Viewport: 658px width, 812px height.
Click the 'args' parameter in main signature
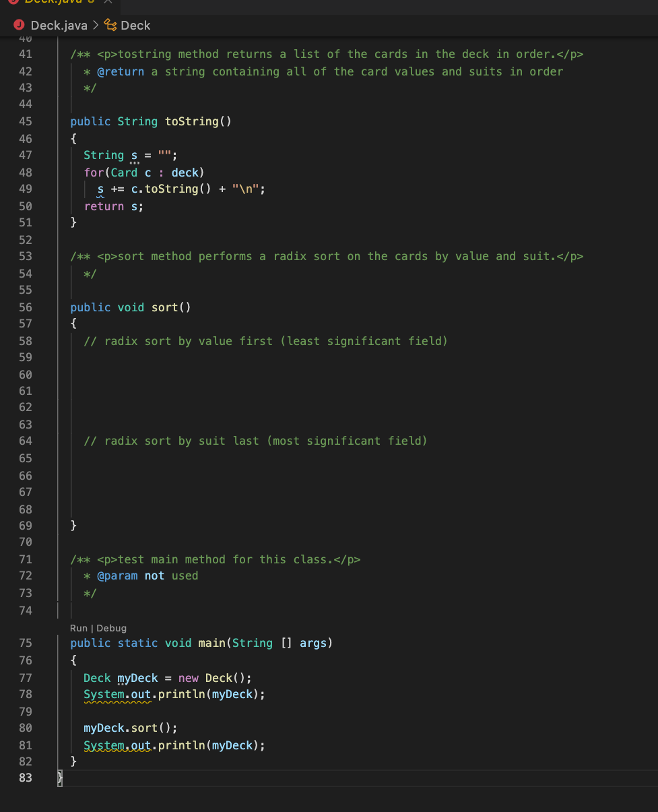(313, 643)
